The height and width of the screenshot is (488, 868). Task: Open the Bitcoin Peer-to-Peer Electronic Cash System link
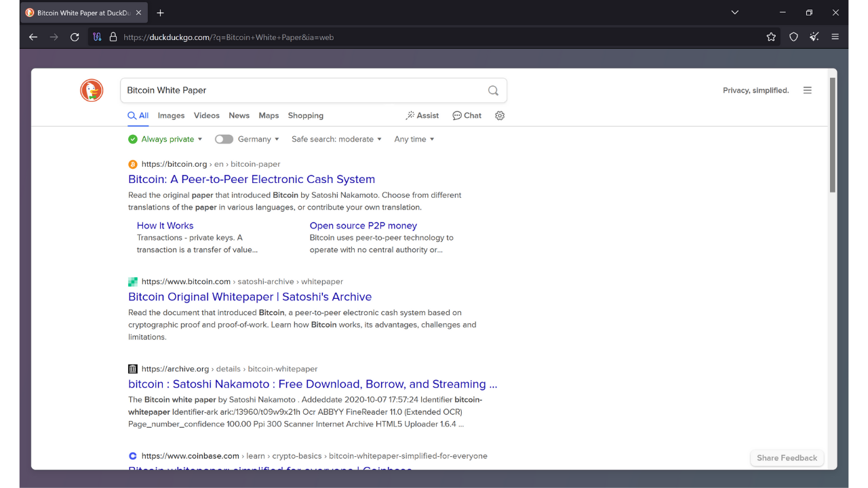tap(252, 179)
